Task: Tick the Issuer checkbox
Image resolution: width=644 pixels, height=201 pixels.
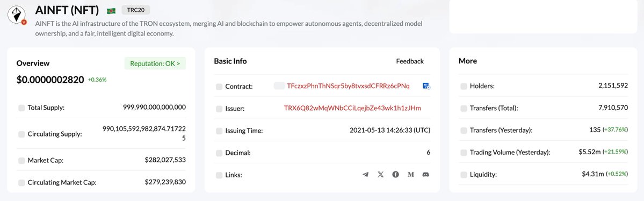Action: (219, 109)
